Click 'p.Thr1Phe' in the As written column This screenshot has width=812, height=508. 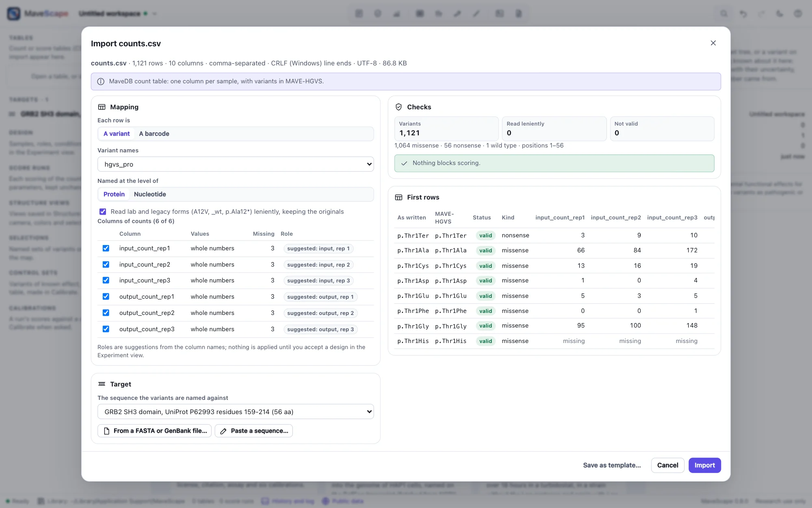click(x=413, y=311)
